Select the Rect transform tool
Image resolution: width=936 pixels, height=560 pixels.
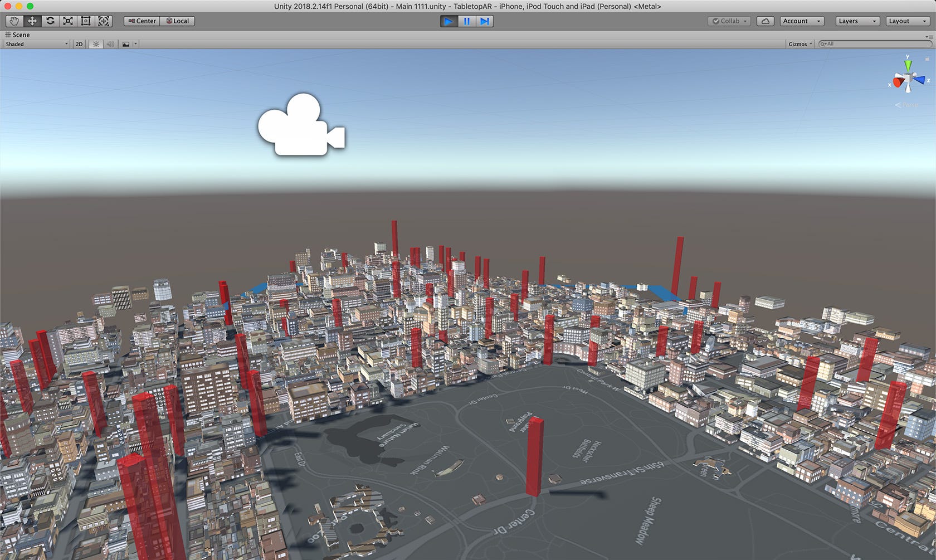(x=86, y=21)
